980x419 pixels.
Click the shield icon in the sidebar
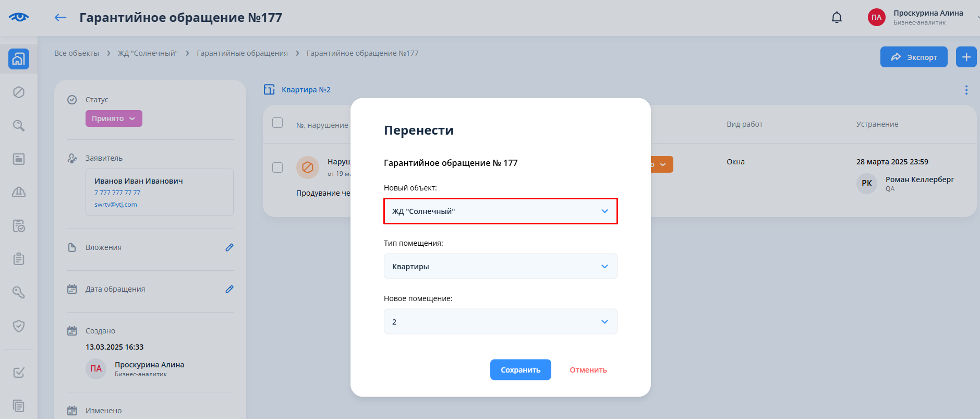click(19, 326)
